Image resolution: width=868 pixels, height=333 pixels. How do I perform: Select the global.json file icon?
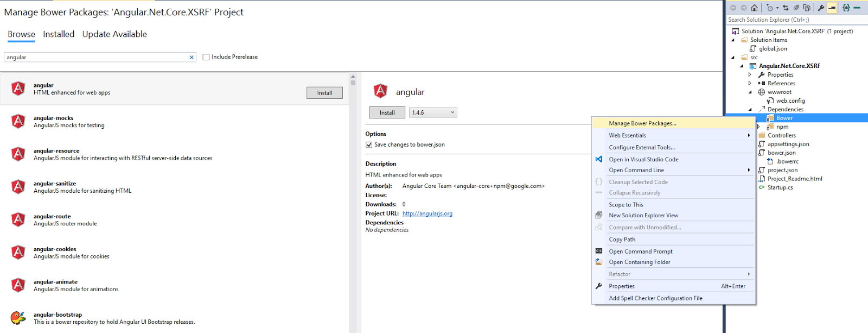[x=753, y=48]
